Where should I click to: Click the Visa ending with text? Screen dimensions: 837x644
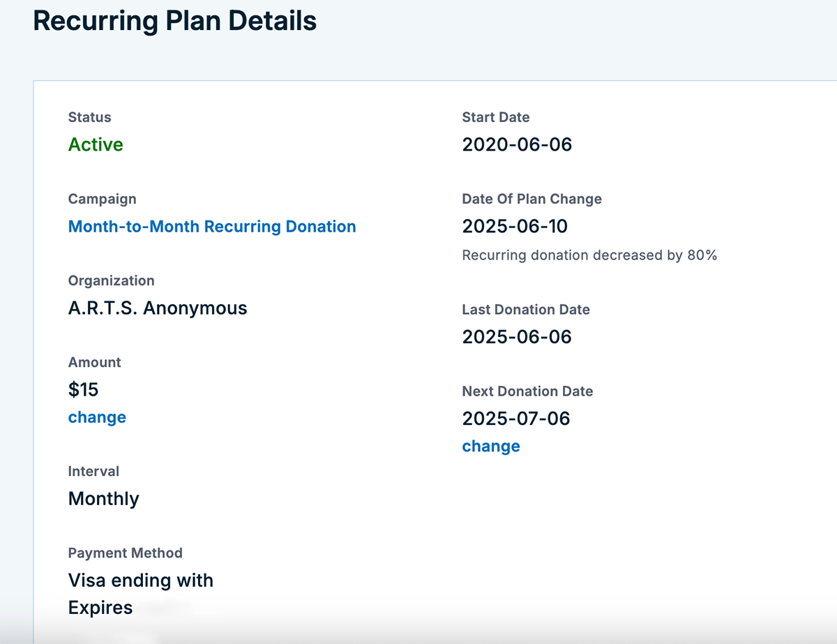[141, 581]
